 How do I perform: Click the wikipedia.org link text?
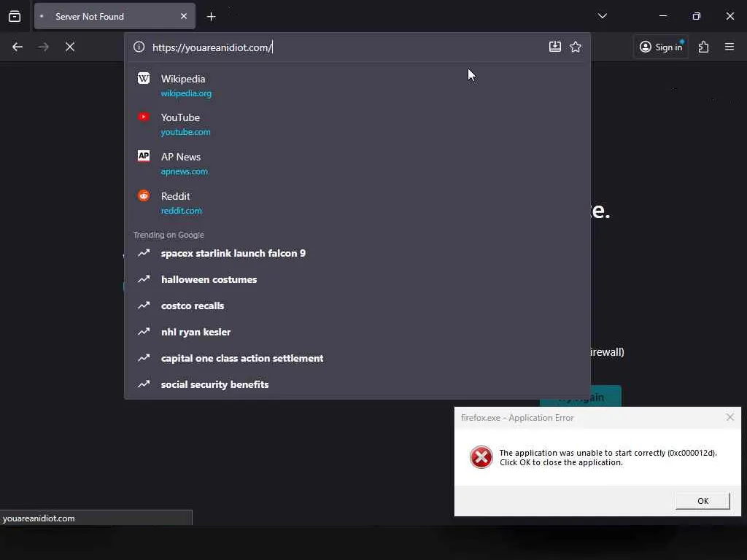[x=186, y=93]
